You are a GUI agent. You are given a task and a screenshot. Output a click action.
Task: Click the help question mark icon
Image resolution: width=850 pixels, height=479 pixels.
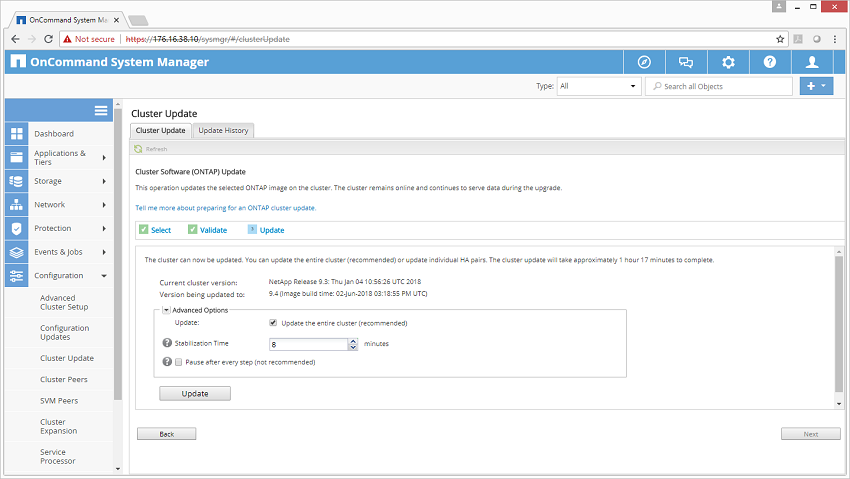pyautogui.click(x=770, y=62)
